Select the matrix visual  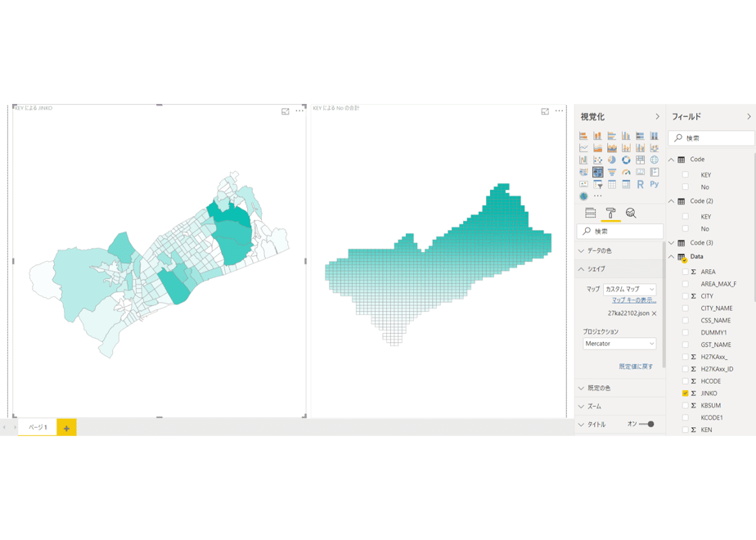(x=626, y=184)
